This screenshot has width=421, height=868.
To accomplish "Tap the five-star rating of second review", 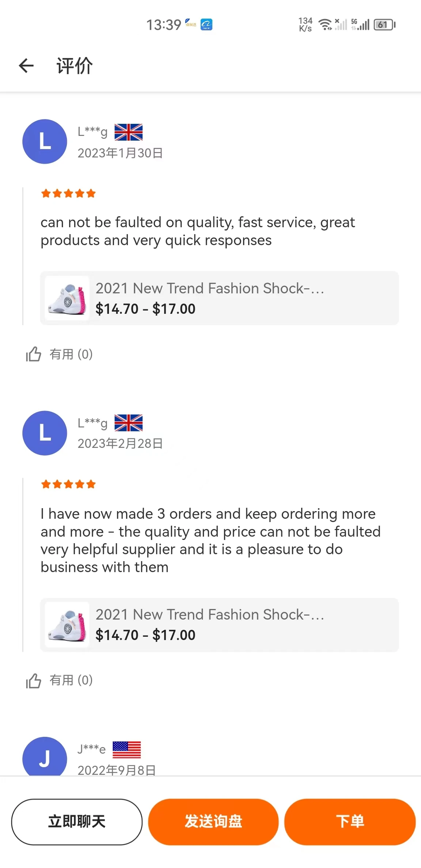I will pyautogui.click(x=68, y=484).
